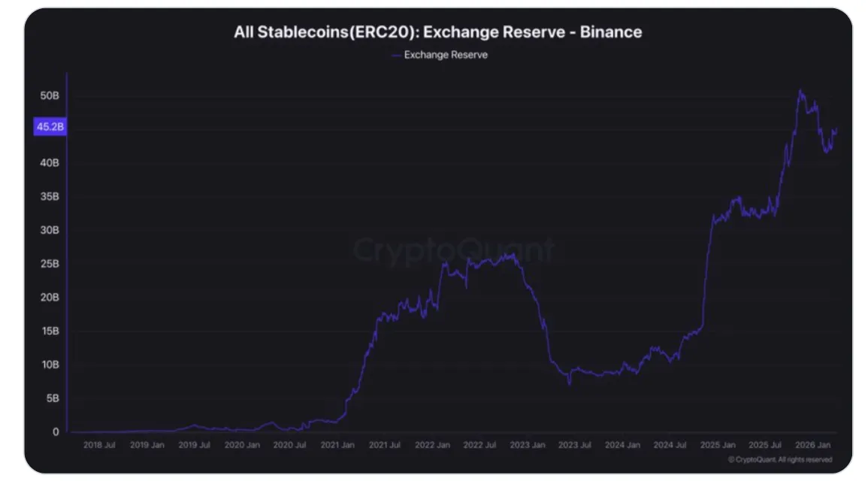
Task: Click the chart title mentioning Binance
Action: tap(438, 32)
